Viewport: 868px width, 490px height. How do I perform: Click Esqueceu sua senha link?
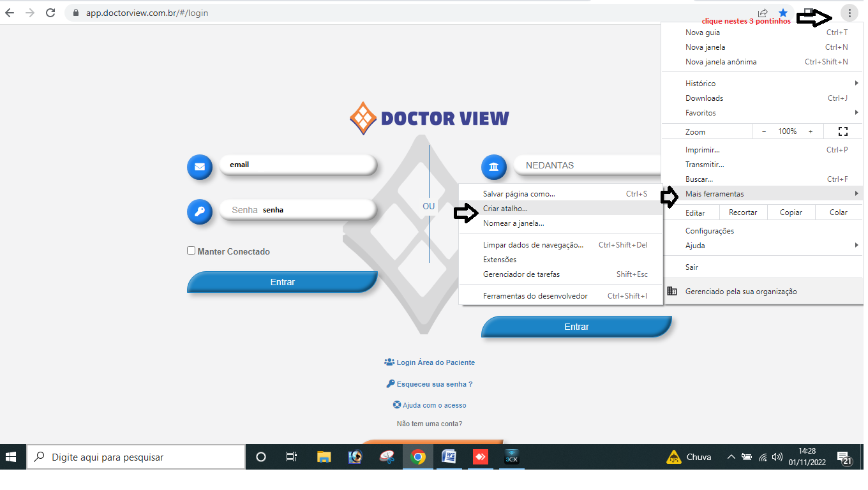(434, 384)
